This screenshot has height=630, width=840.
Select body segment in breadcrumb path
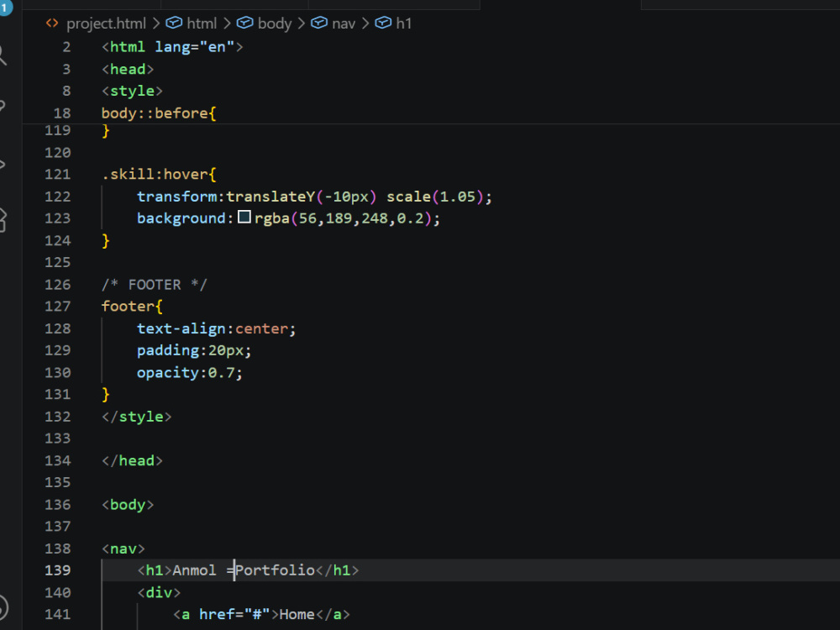(x=275, y=24)
